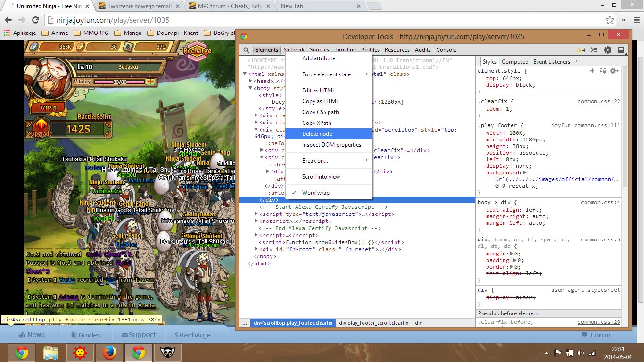This screenshot has width=644, height=362.
Task: Expand the background property triangle in .play_footer
Action: point(525,173)
